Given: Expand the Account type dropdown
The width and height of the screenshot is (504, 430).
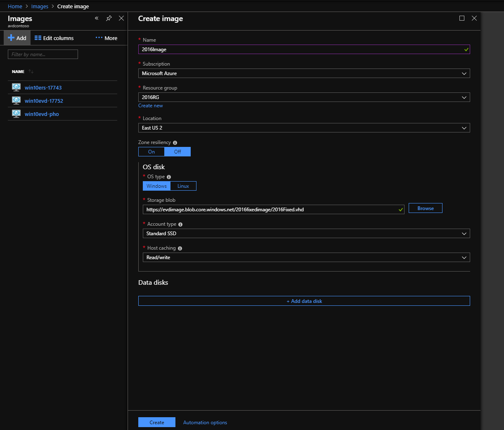Looking at the screenshot, I should 304,233.
